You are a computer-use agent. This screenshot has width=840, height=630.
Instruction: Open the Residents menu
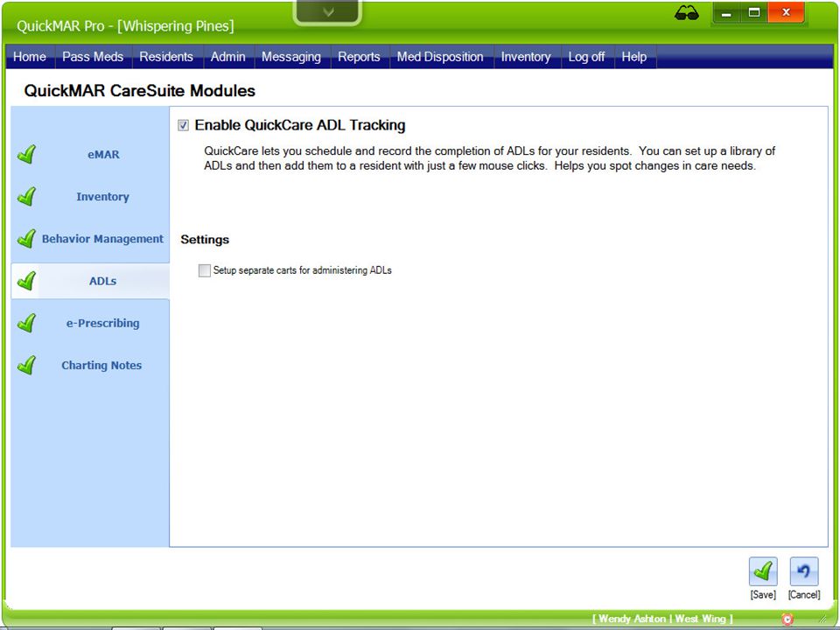(x=166, y=57)
